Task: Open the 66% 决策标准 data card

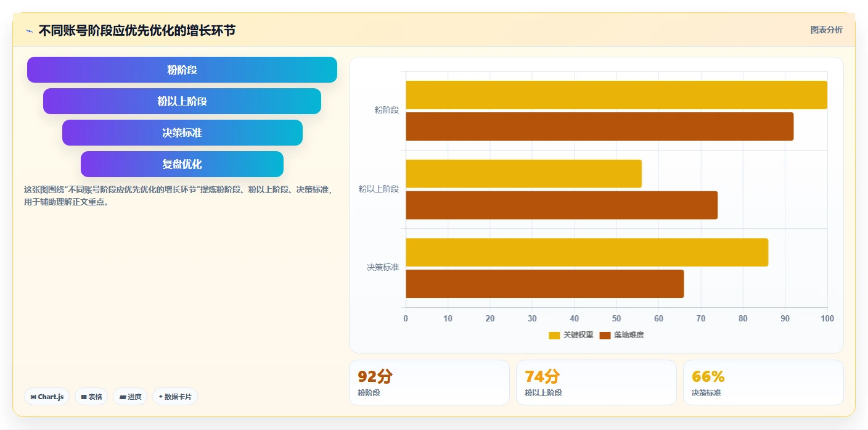Action: pos(763,382)
